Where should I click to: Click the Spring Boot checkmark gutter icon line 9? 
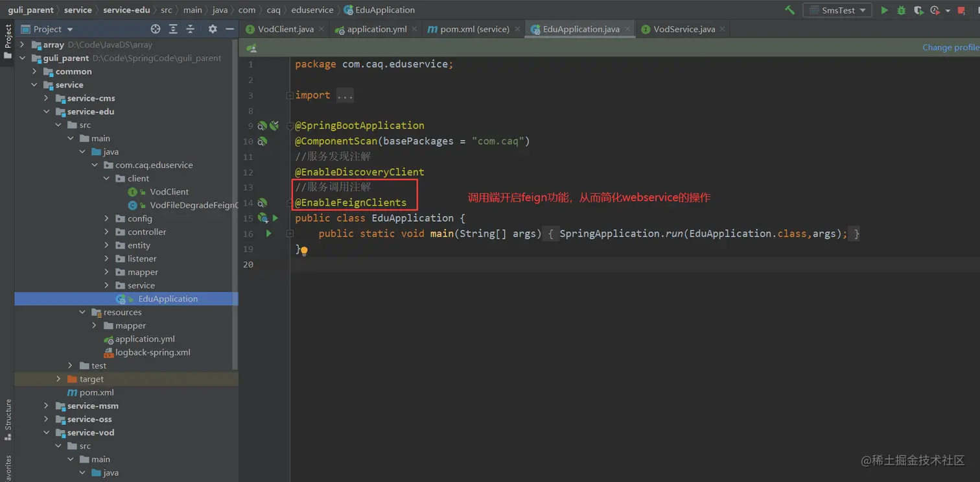(274, 126)
